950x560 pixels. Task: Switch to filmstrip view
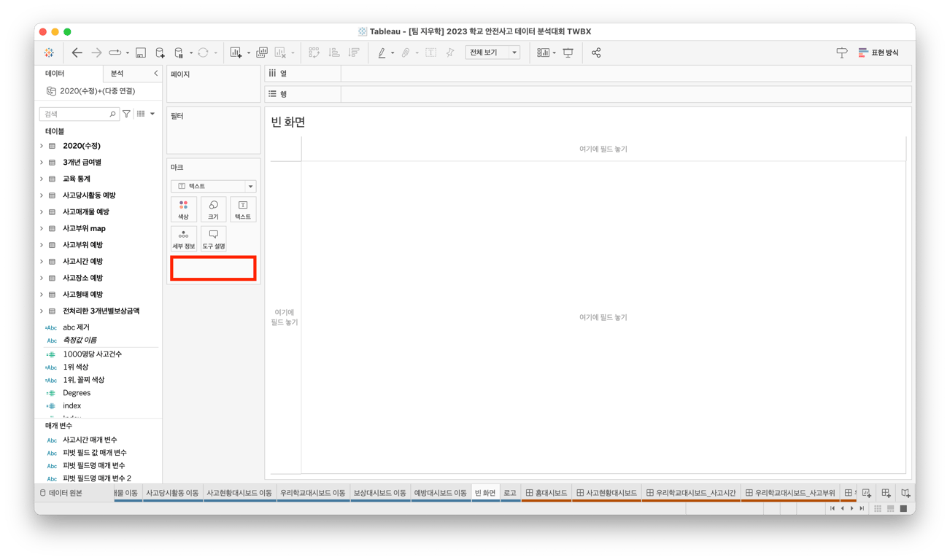tap(890, 508)
